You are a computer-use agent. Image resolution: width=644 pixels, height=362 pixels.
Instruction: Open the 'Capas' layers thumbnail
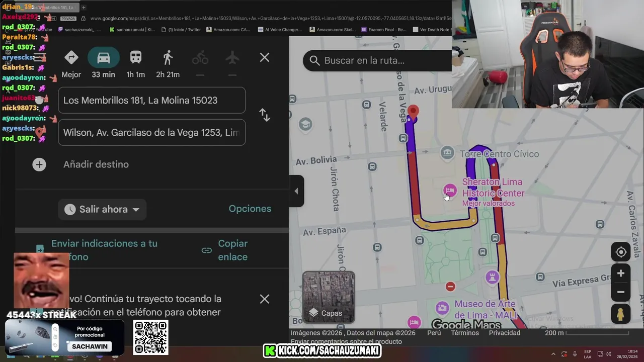point(329,297)
